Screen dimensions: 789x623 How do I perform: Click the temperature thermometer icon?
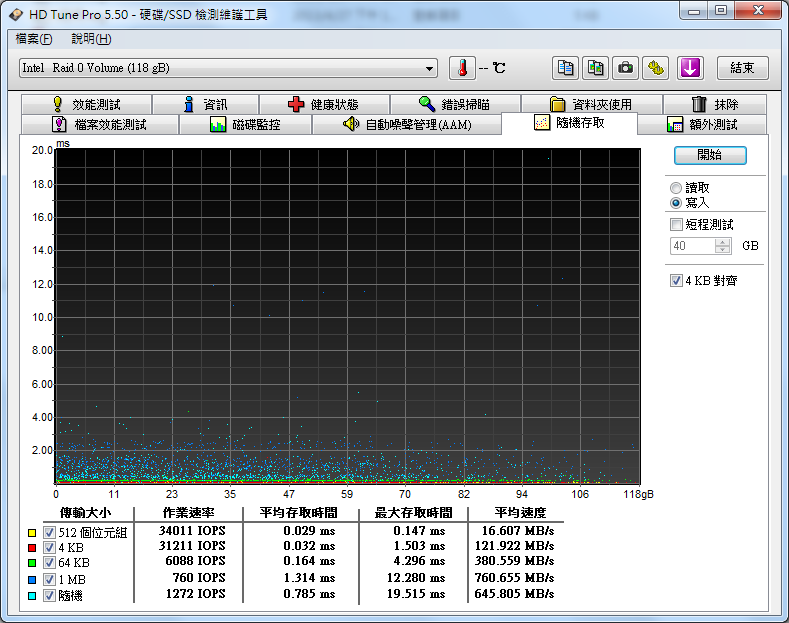pyautogui.click(x=462, y=68)
